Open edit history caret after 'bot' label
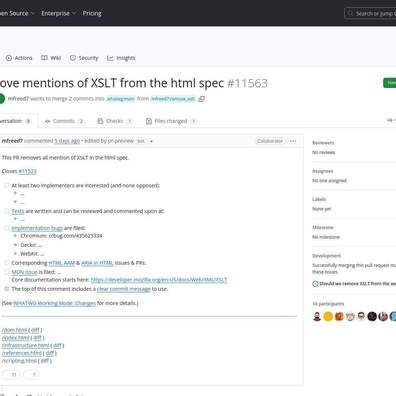The image size is (396, 396). 151,141
